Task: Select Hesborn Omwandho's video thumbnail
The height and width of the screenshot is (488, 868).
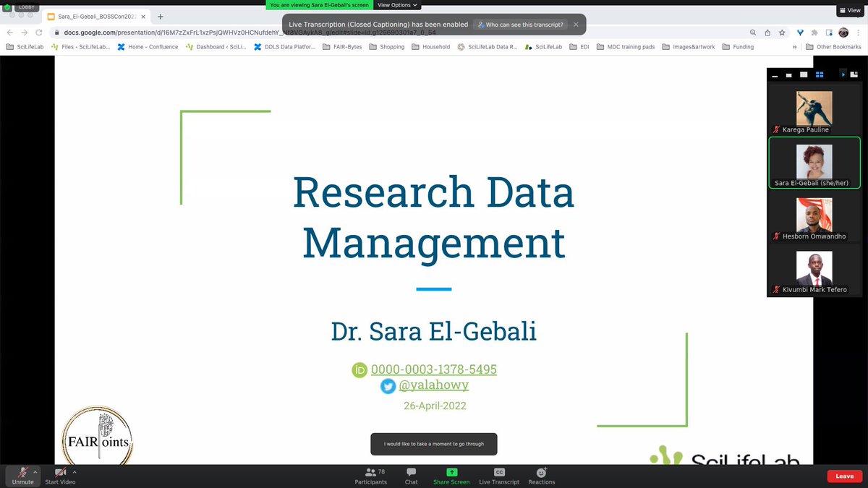Action: coord(814,217)
